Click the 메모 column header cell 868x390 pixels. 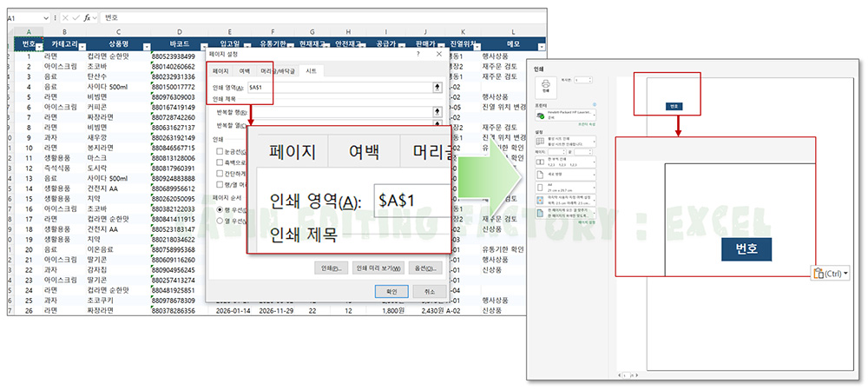[513, 43]
